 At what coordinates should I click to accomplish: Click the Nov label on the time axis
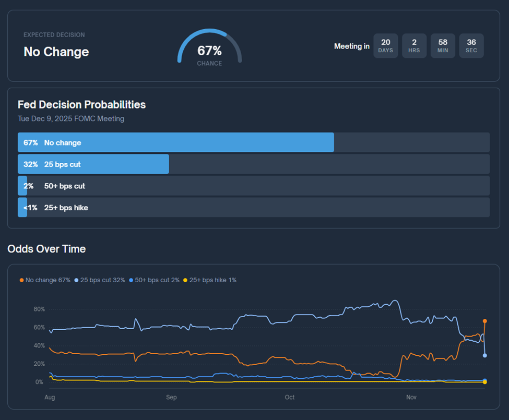point(412,398)
